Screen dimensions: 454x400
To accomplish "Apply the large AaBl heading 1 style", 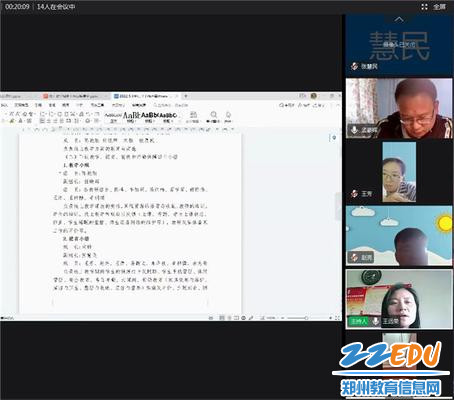I will [x=131, y=117].
